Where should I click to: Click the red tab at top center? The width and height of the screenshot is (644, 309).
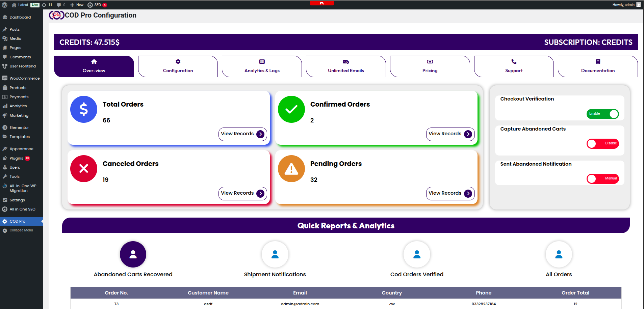point(322,3)
